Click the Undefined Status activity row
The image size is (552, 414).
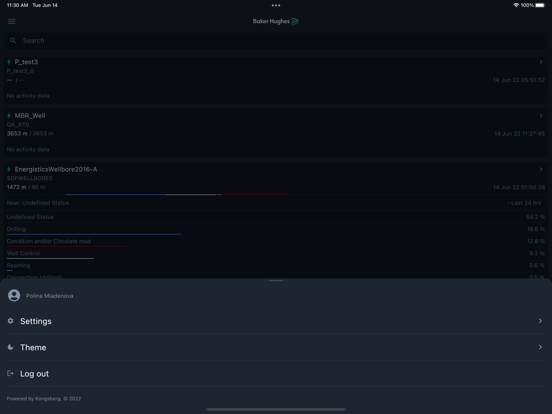[276, 217]
